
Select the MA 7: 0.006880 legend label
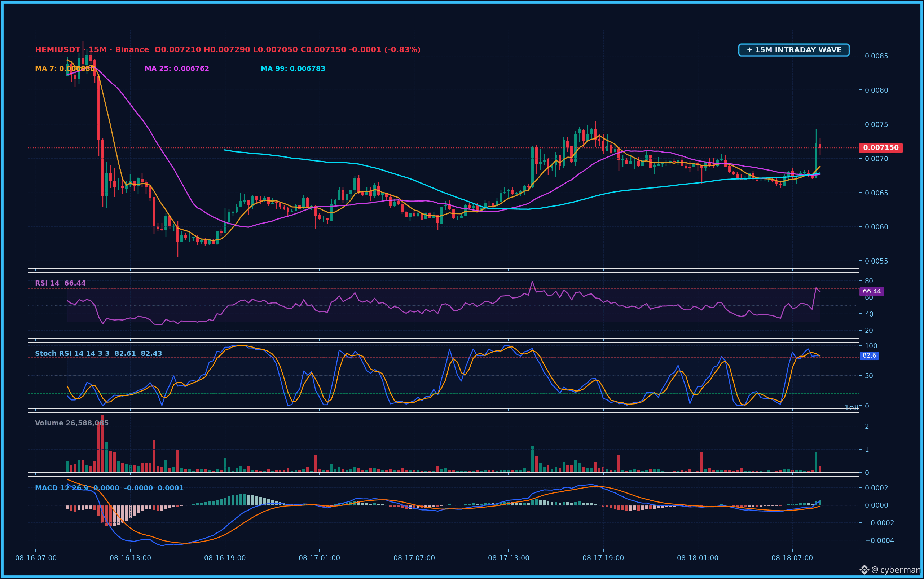click(65, 69)
